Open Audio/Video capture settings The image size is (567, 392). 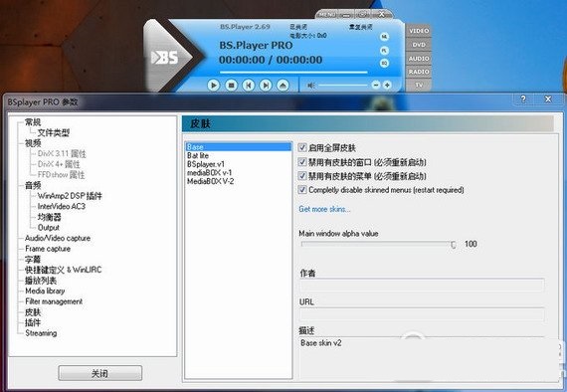[58, 238]
